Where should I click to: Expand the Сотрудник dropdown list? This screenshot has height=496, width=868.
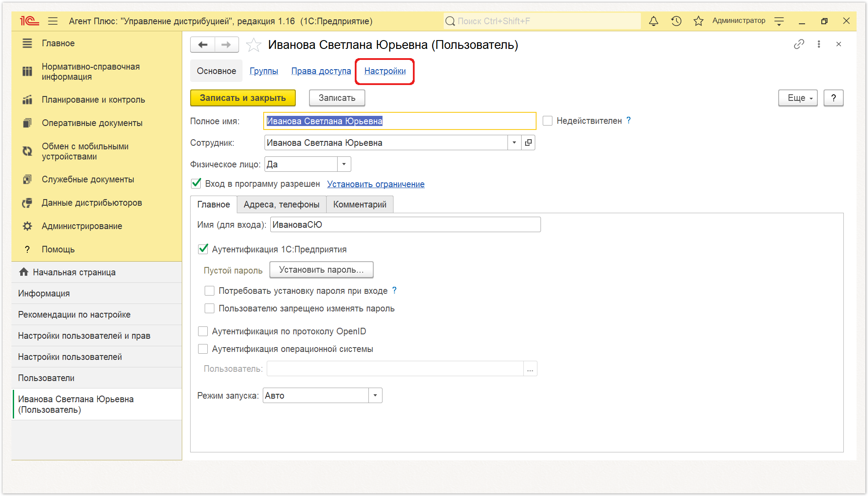(514, 143)
